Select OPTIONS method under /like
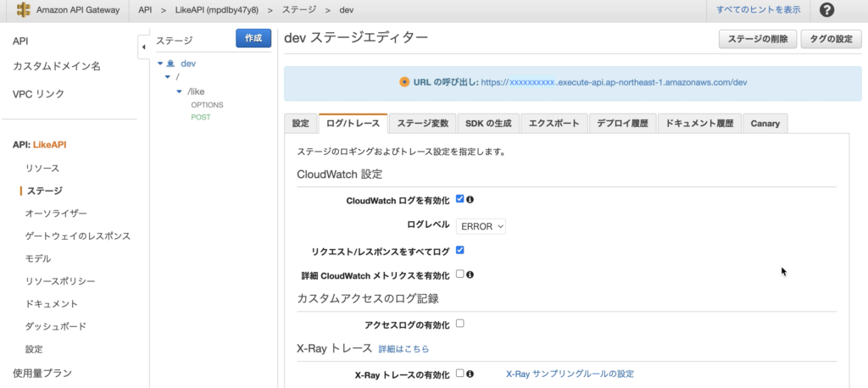Viewport: 868px width, 388px height. pos(207,104)
